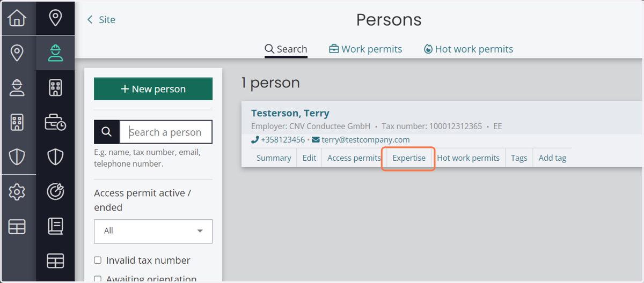Open Terry's Hot work permits tab
Image resolution: width=644 pixels, height=283 pixels.
pyautogui.click(x=468, y=158)
